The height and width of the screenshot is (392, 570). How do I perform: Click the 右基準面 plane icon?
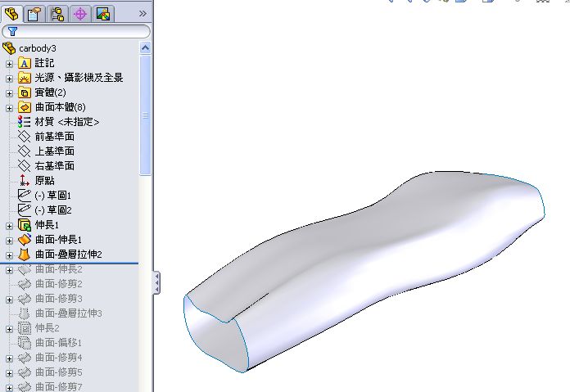pyautogui.click(x=25, y=166)
